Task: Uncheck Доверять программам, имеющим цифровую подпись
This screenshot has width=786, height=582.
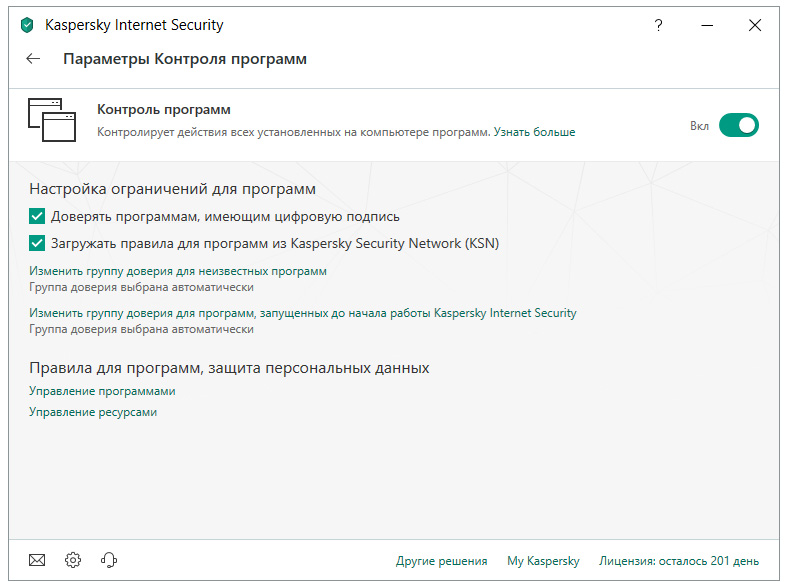Action: pyautogui.click(x=38, y=216)
